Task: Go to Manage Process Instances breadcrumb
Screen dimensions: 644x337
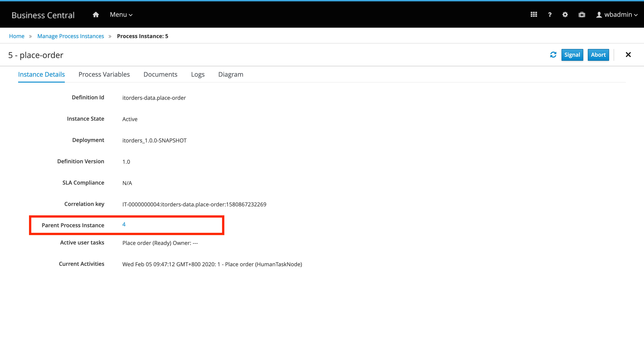Action: 70,36
